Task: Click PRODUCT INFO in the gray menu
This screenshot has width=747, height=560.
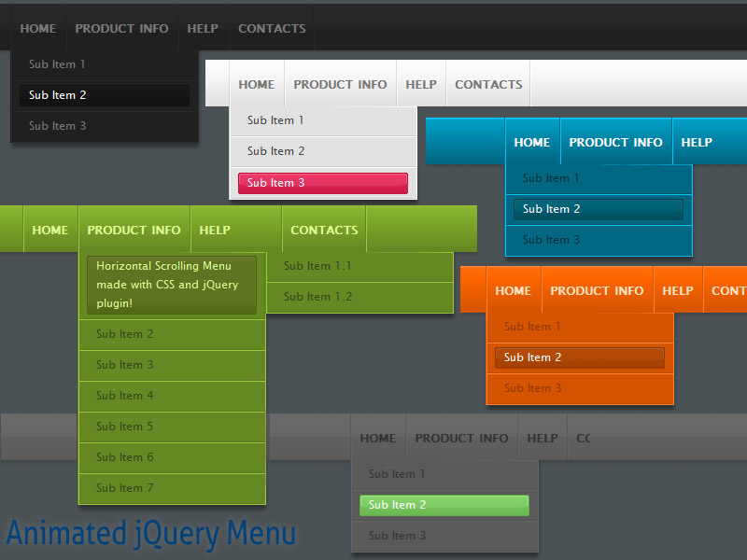Action: pyautogui.click(x=461, y=438)
